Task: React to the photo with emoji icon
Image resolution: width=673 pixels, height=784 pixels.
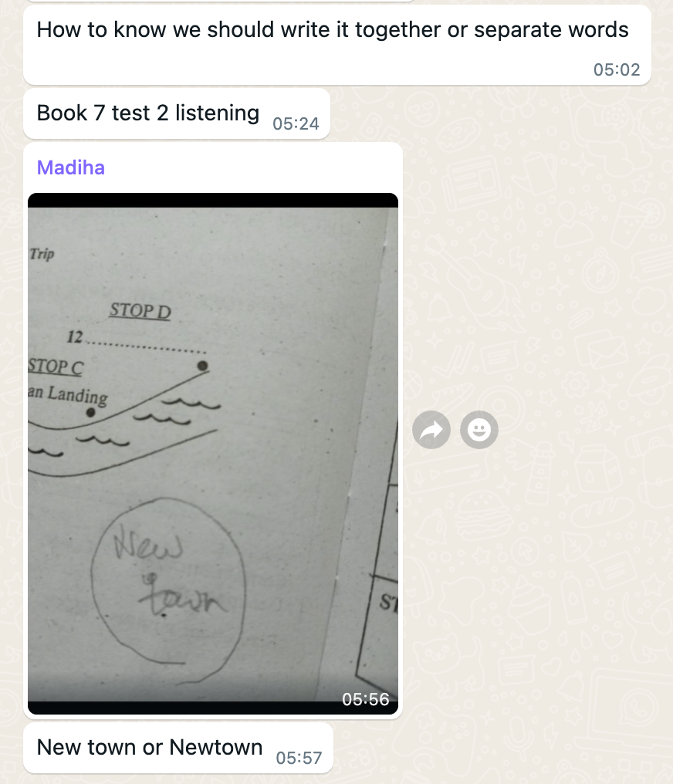Action: tap(479, 430)
